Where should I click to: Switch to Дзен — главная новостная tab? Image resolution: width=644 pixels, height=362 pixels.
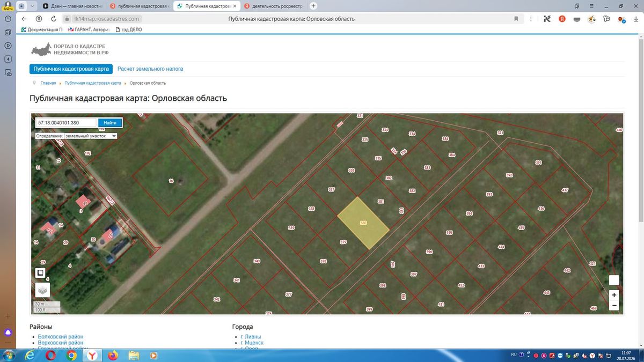coord(73,6)
